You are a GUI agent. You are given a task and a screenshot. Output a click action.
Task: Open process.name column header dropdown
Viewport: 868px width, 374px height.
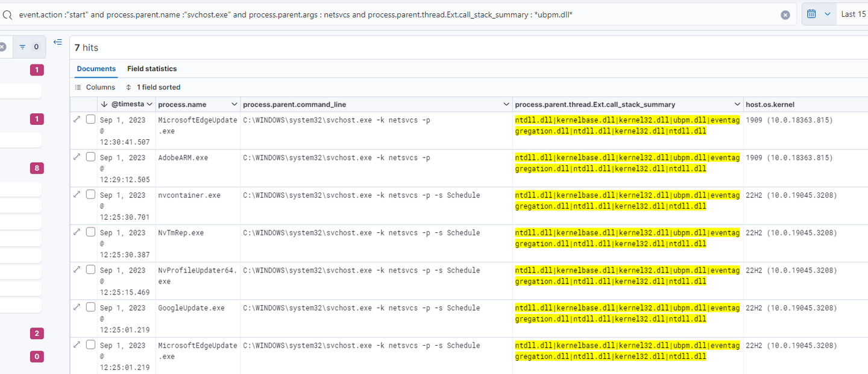pyautogui.click(x=234, y=104)
